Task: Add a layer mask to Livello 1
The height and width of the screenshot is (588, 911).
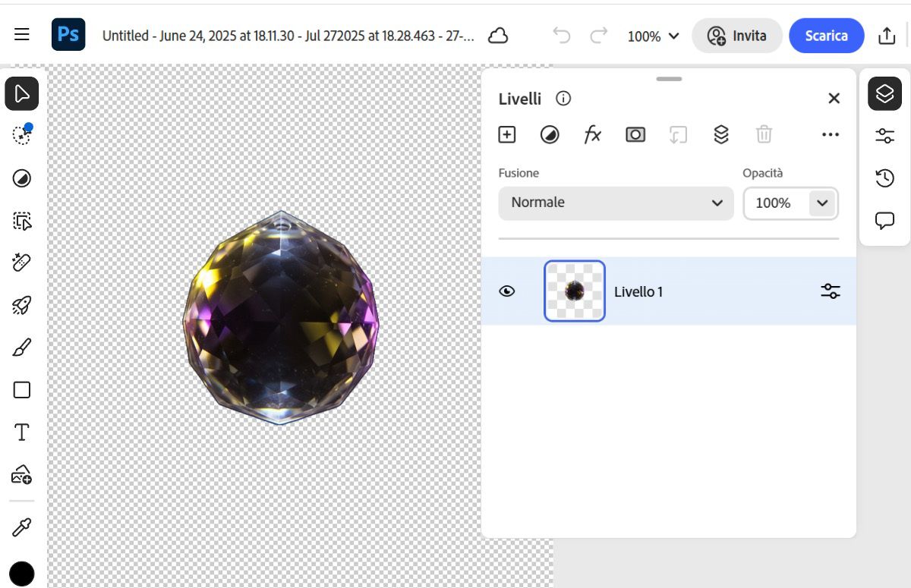Action: pyautogui.click(x=635, y=134)
